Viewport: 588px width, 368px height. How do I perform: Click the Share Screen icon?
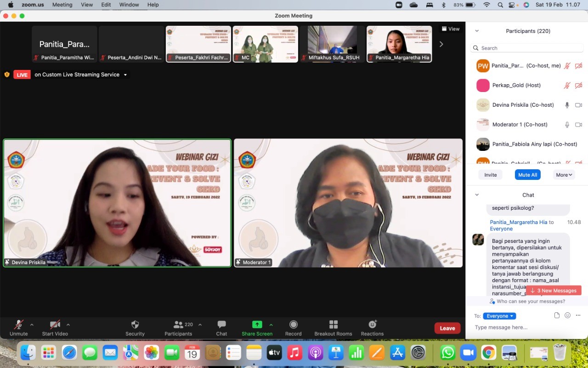[257, 325]
